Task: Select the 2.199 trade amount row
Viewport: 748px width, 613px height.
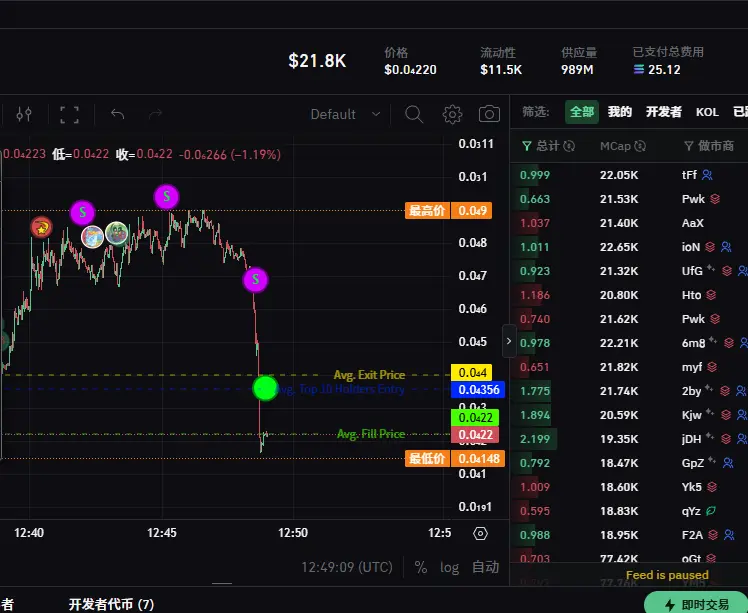Action: click(629, 439)
